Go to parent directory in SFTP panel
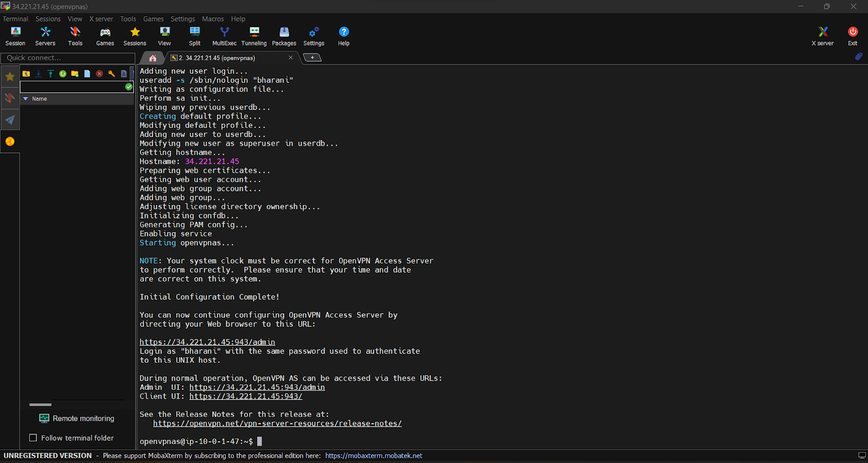Image resolution: width=868 pixels, height=463 pixels. point(26,74)
